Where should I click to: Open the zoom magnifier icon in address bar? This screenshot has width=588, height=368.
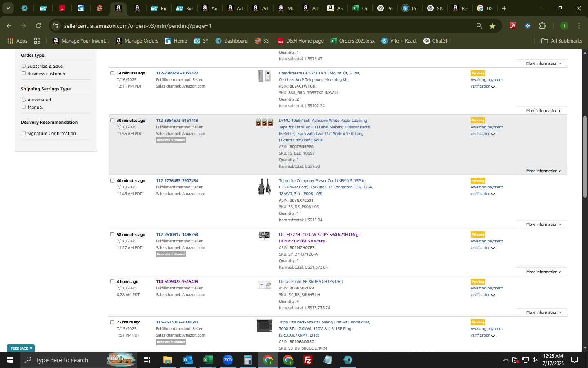tap(479, 26)
